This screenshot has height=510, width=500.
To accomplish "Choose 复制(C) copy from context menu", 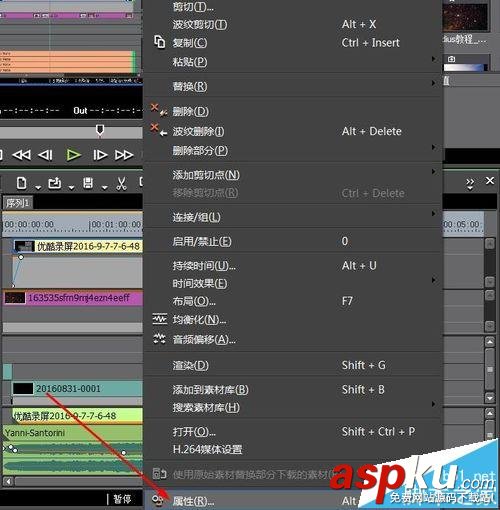I will pyautogui.click(x=293, y=43).
